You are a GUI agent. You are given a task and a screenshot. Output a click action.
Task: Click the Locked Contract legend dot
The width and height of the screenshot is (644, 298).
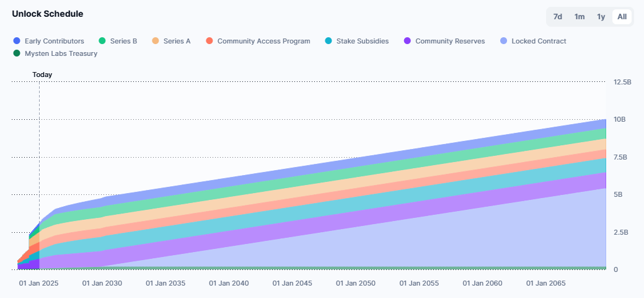(503, 41)
